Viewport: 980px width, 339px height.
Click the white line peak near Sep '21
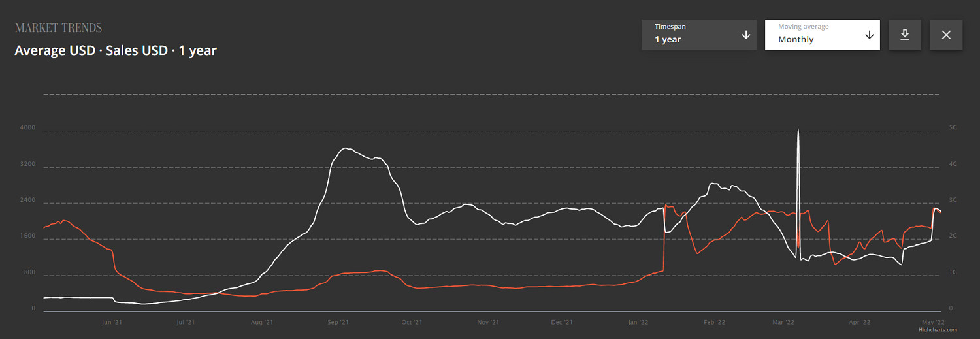pos(346,149)
